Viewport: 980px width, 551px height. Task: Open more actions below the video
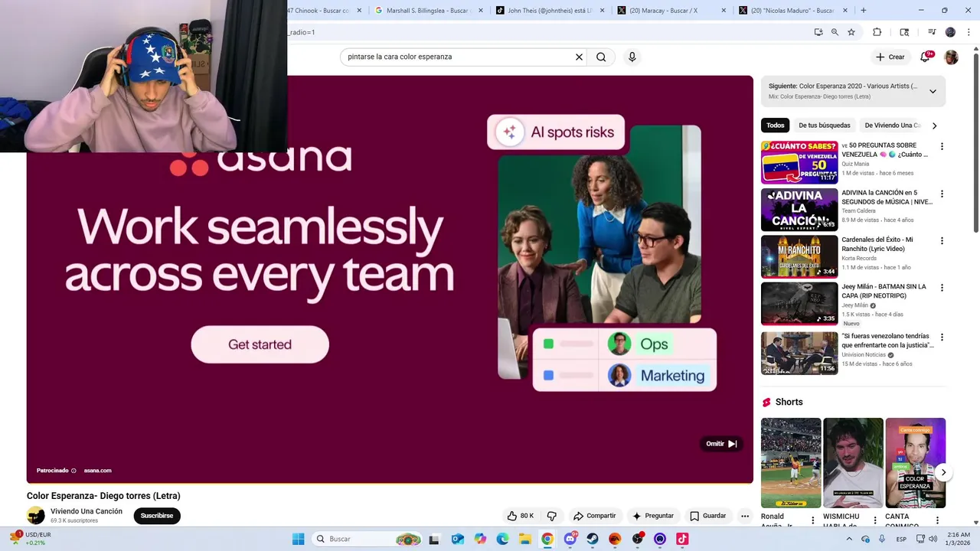(744, 516)
